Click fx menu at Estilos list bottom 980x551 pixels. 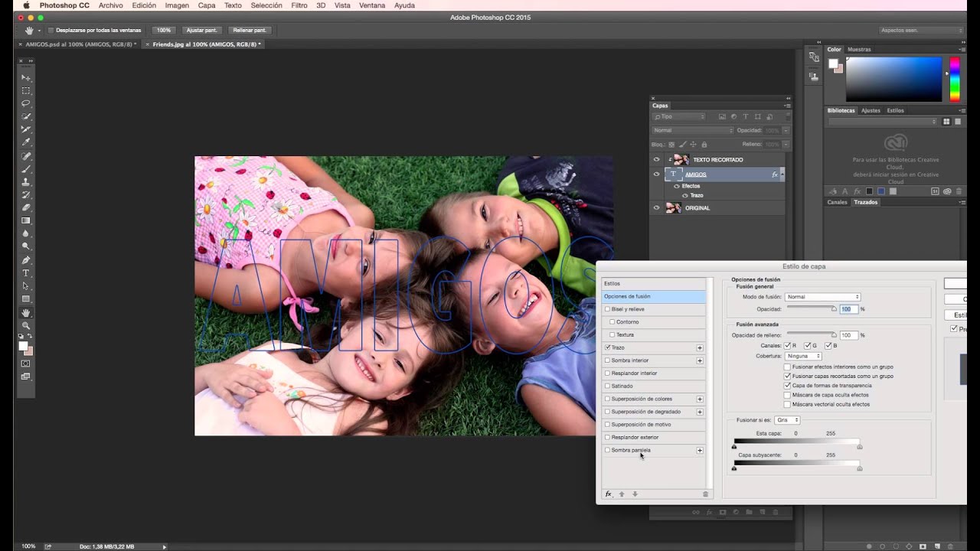click(x=609, y=494)
